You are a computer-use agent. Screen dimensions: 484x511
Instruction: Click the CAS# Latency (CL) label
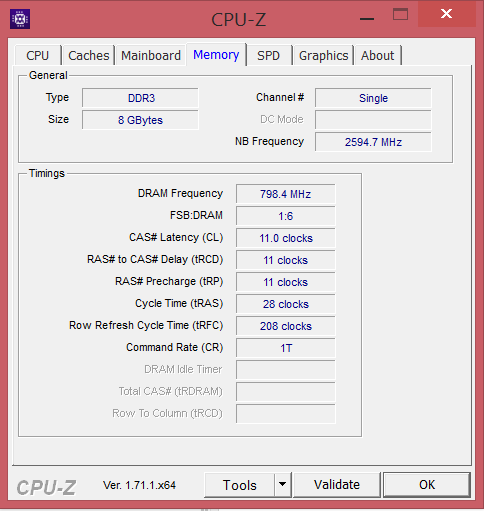pos(176,237)
